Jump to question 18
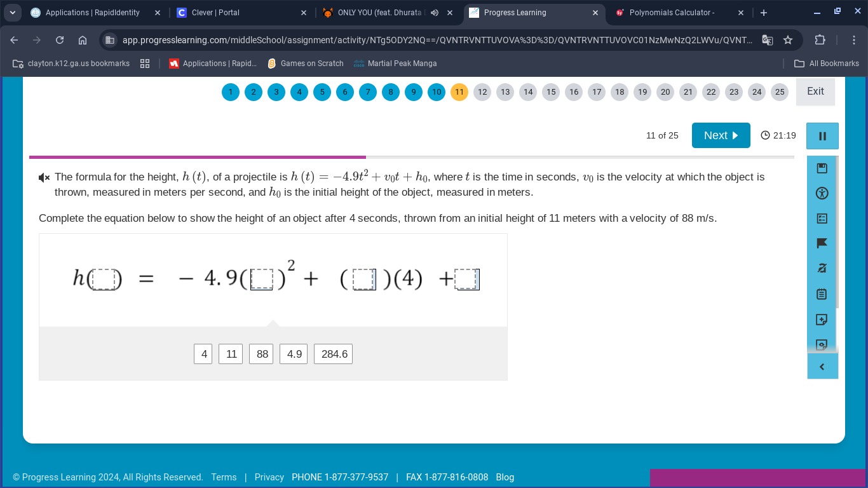The image size is (868, 488). [x=620, y=92]
